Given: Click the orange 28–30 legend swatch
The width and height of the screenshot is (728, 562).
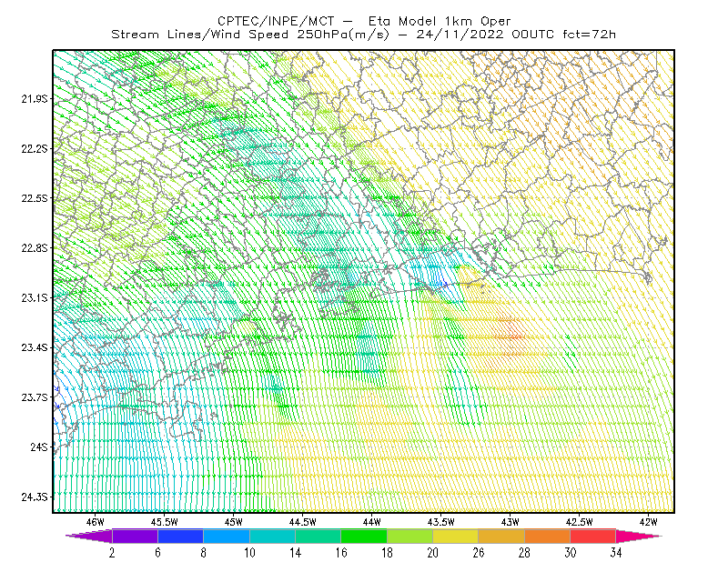Looking at the screenshot, I should point(548,536).
